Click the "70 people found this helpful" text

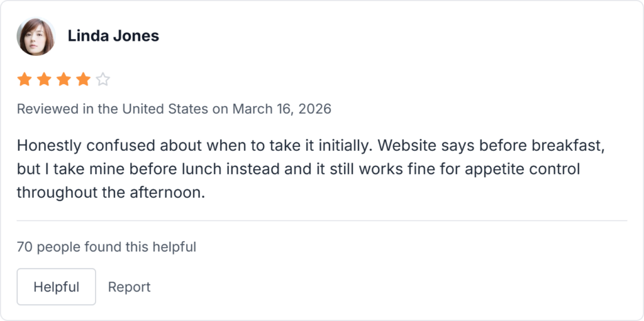(106, 247)
